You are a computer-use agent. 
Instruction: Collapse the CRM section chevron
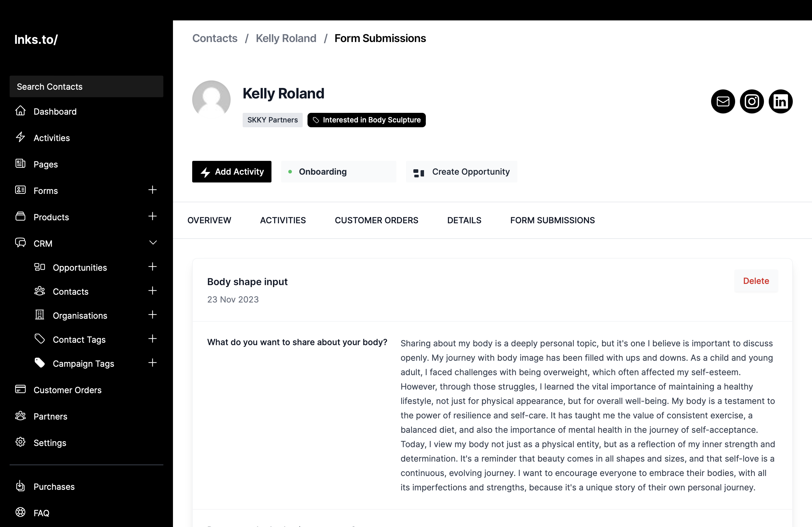point(153,243)
